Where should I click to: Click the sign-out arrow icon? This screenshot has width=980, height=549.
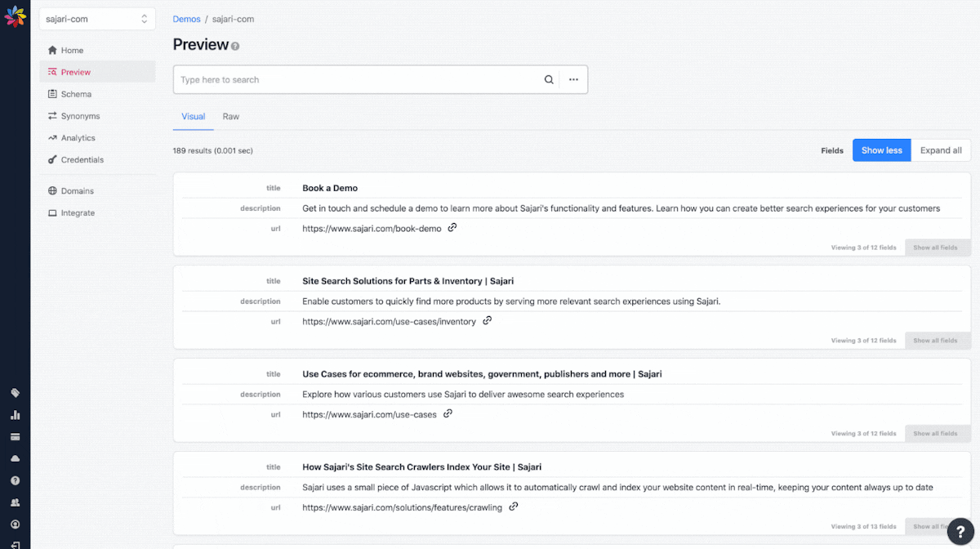pos(15,544)
